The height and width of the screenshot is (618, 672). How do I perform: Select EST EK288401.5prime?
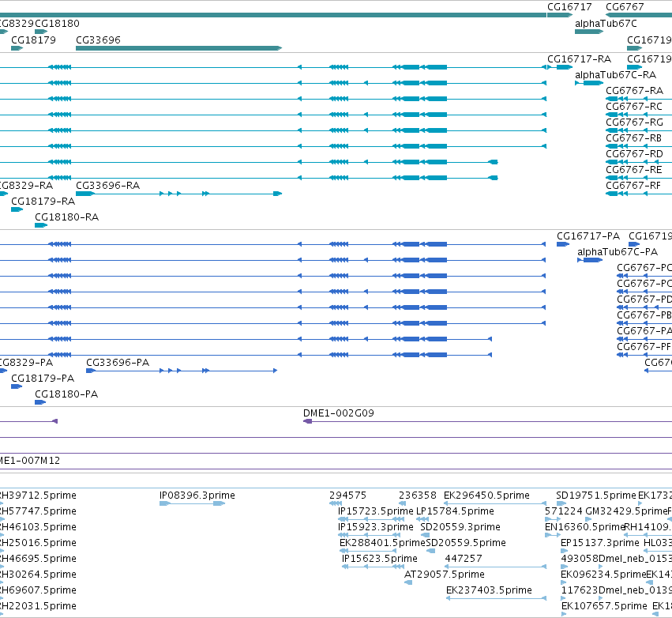click(x=382, y=543)
